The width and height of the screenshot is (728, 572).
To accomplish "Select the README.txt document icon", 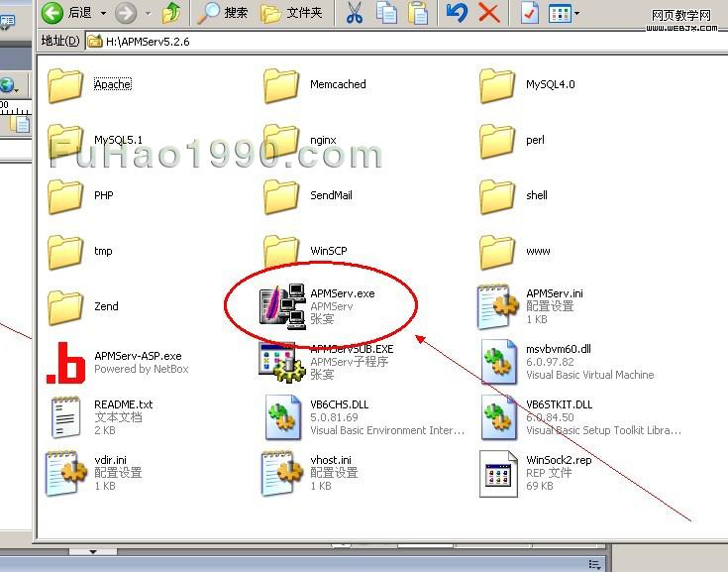I will pos(65,417).
